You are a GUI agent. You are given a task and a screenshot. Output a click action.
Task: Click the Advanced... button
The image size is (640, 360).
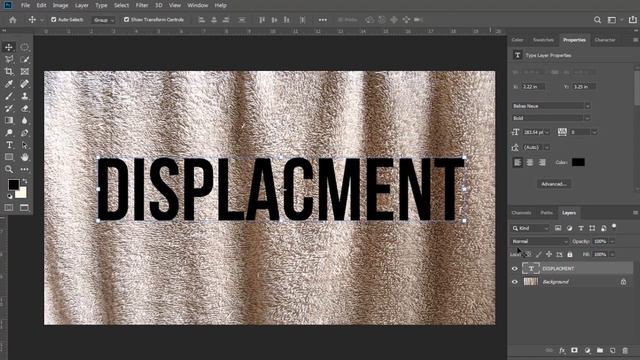pyautogui.click(x=553, y=184)
